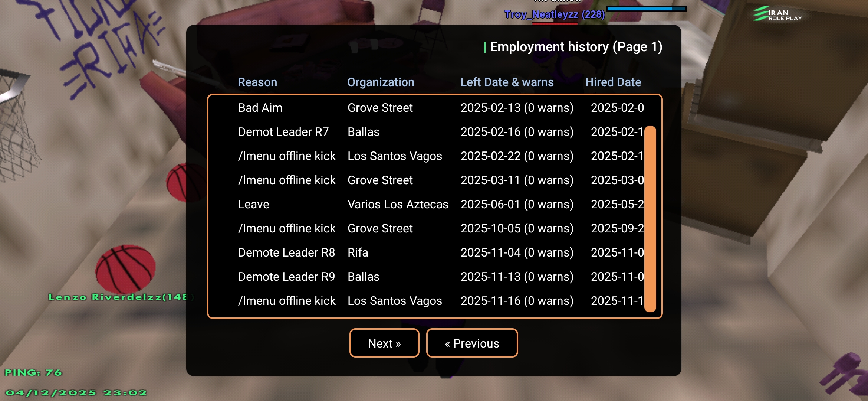Click the Organization column header
868x401 pixels.
(381, 82)
